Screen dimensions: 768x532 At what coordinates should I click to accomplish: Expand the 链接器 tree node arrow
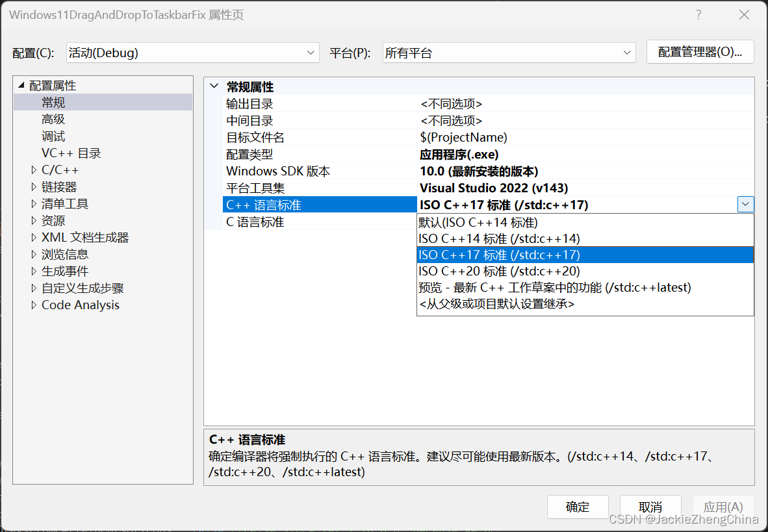coord(33,186)
